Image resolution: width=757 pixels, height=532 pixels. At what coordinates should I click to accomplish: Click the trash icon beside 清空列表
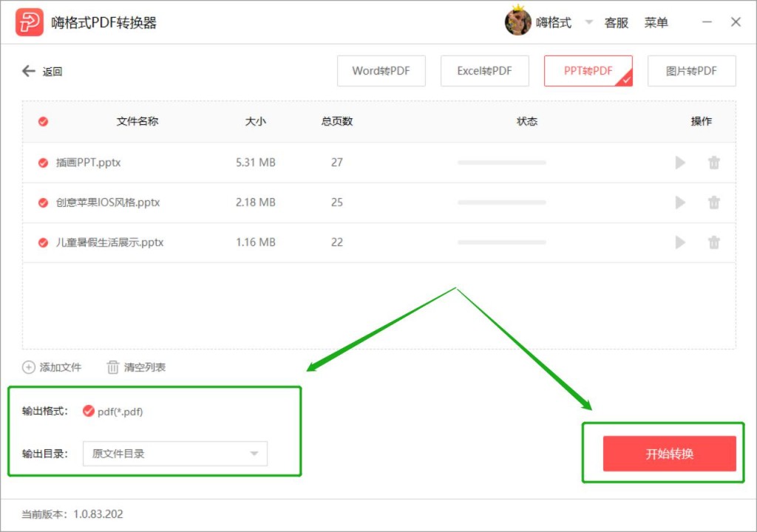coord(112,367)
